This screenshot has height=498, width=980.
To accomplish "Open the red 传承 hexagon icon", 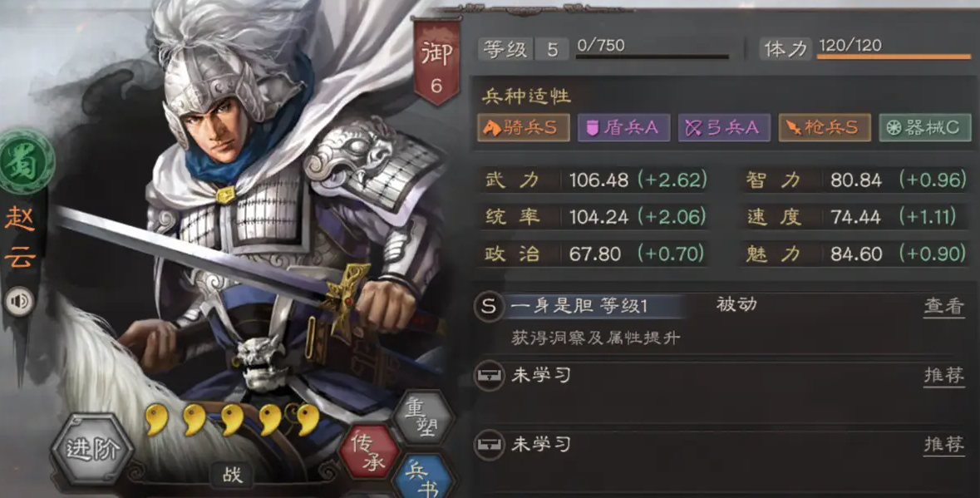I will coord(369,451).
